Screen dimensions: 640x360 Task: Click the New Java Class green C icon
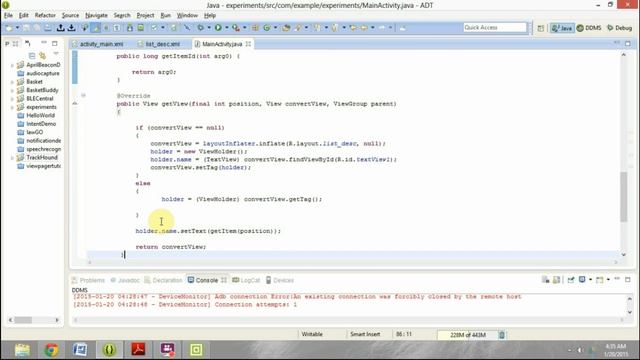pos(267,28)
